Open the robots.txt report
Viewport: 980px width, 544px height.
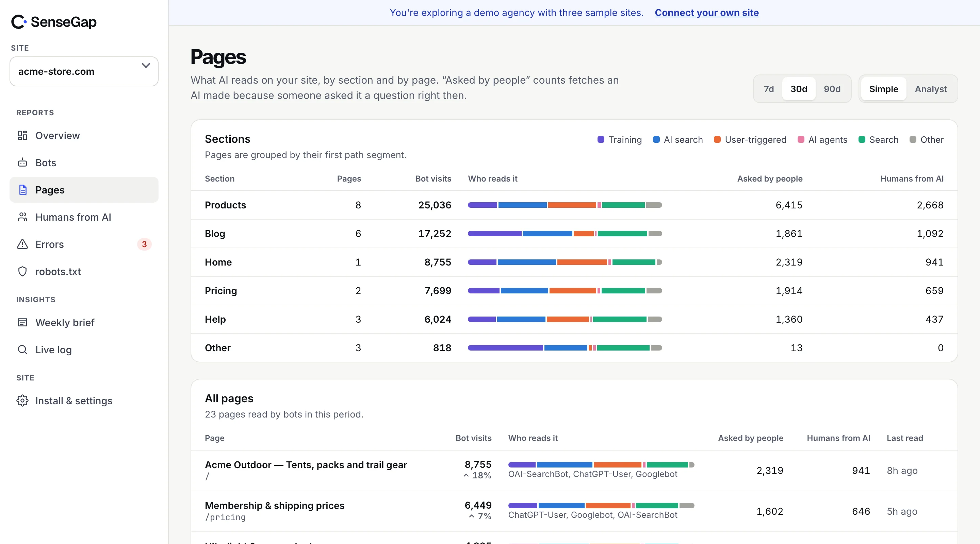(x=84, y=271)
